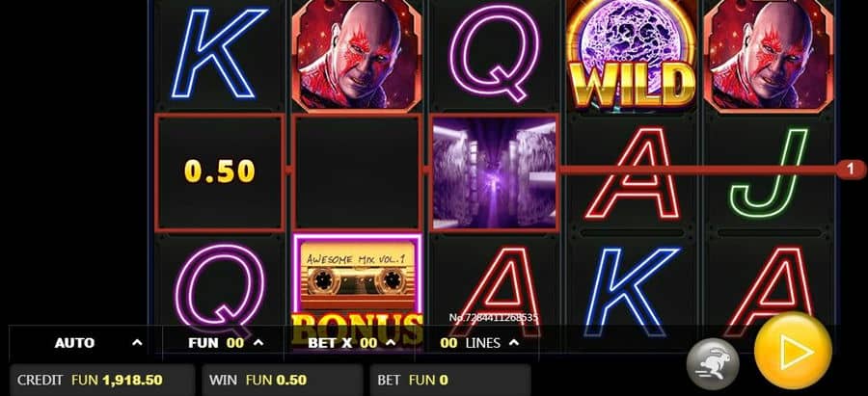The image size is (868, 396).
Task: Click the BET FUN 0 display
Action: point(449,380)
